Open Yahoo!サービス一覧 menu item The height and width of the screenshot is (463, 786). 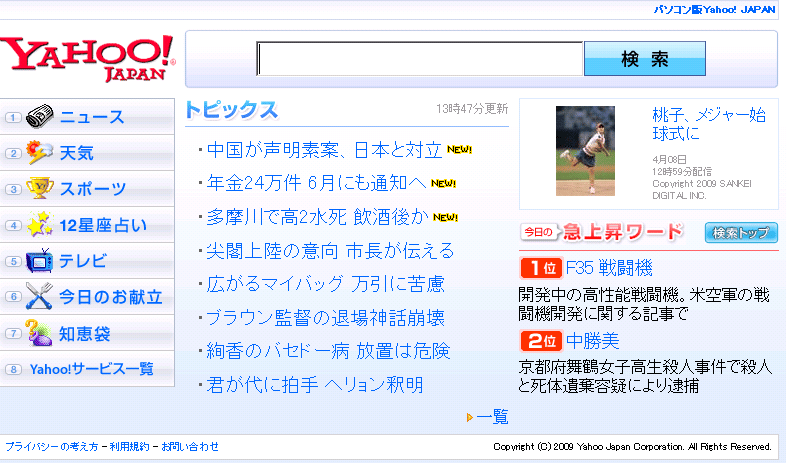pyautogui.click(x=87, y=369)
